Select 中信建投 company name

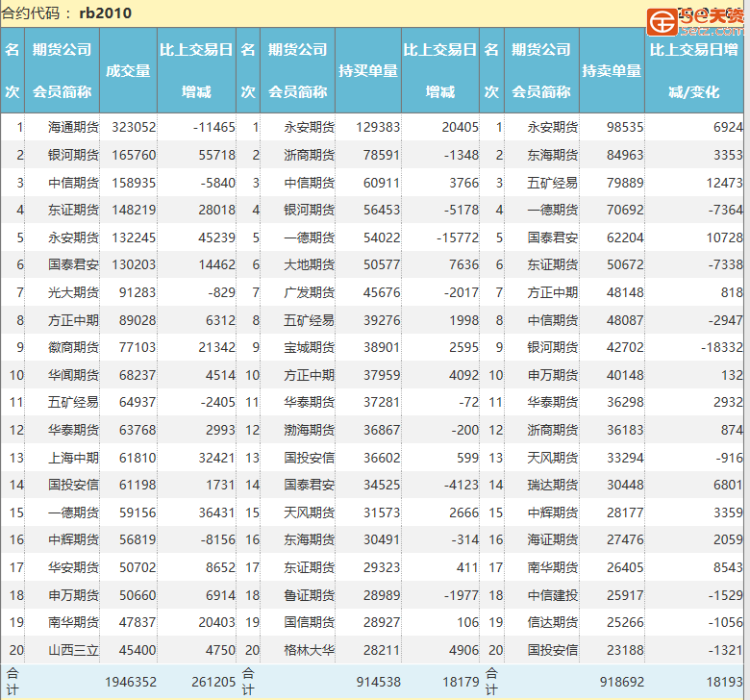[553, 595]
